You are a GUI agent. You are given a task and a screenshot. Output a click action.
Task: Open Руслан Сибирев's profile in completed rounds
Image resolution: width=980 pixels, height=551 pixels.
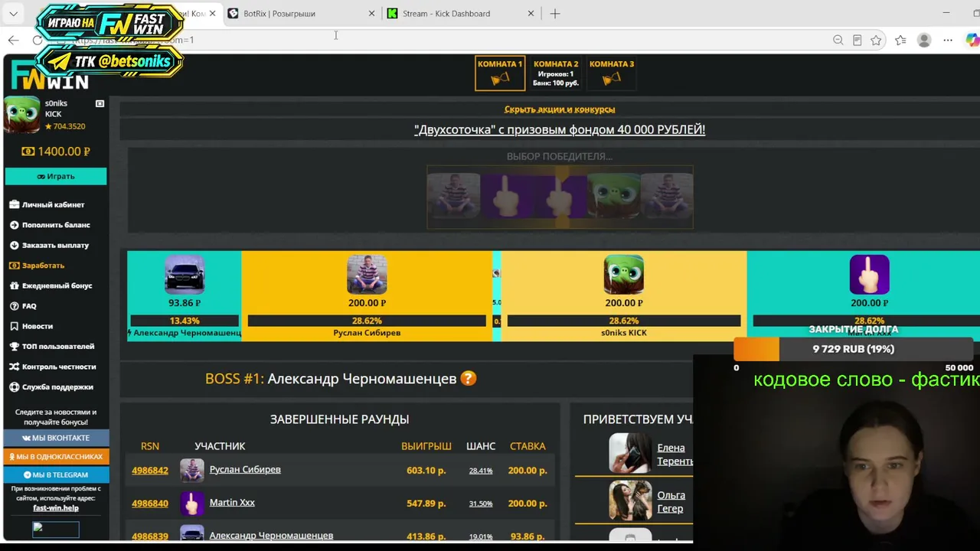pos(245,469)
